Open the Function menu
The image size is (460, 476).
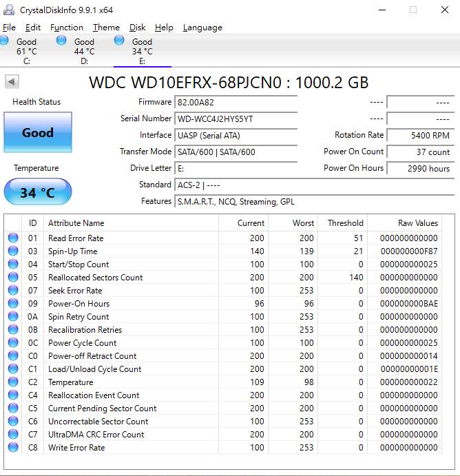tap(67, 28)
